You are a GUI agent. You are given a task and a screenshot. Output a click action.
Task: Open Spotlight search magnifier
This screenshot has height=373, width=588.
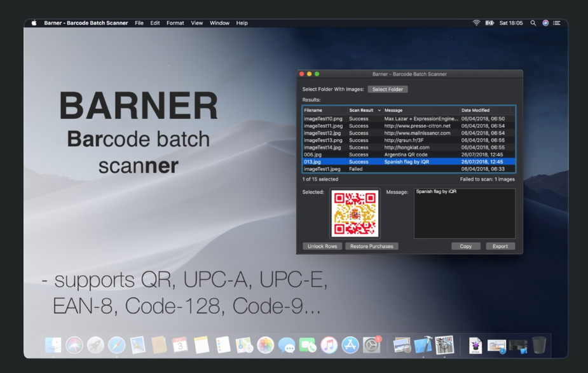[x=533, y=23]
